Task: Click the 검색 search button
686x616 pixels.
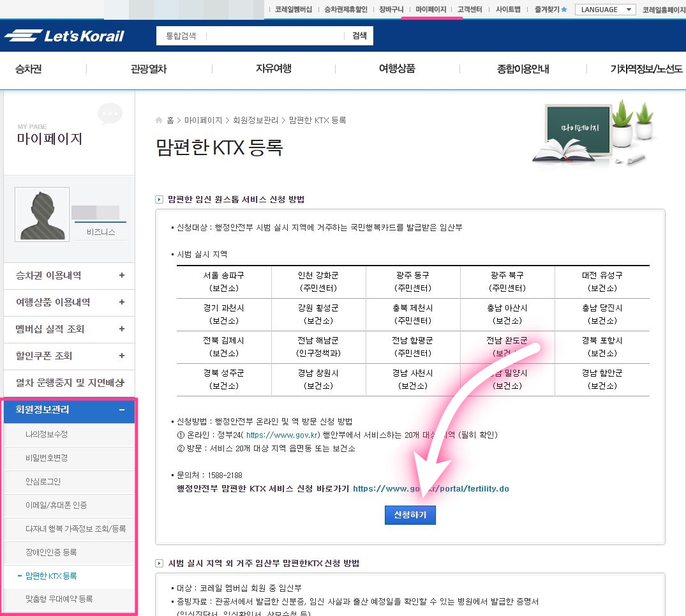Action: 359,36
